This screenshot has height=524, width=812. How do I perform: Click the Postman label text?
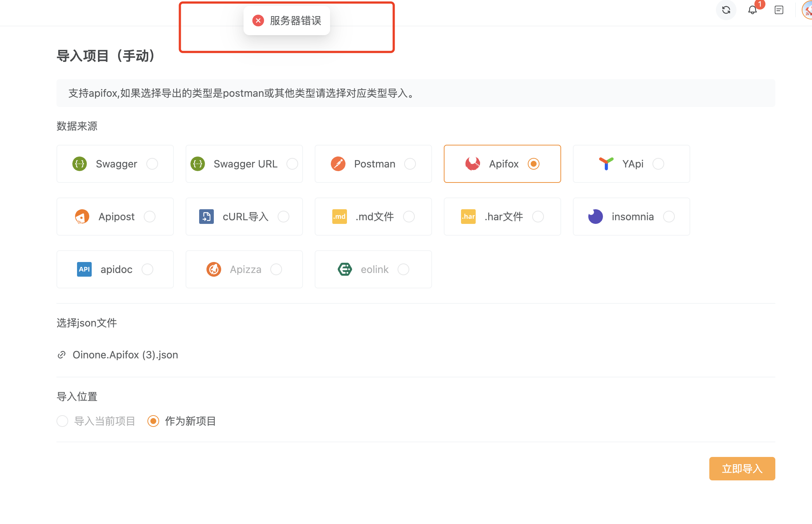[x=375, y=164]
